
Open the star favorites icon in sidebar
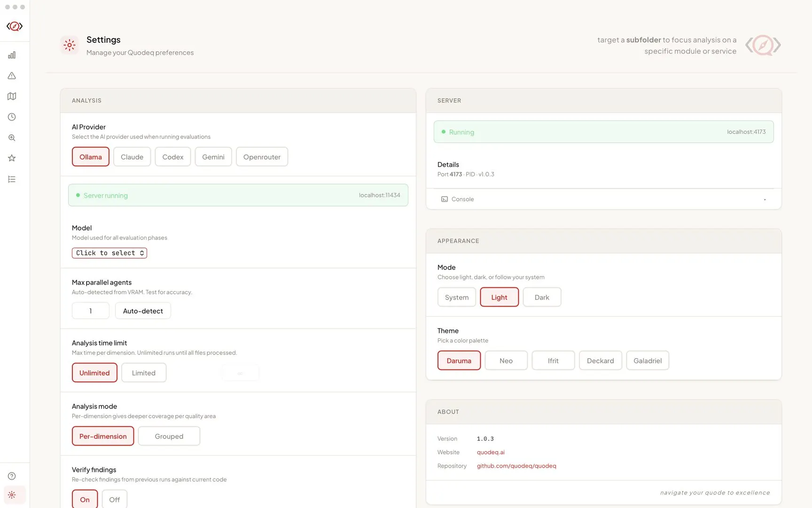coord(12,158)
